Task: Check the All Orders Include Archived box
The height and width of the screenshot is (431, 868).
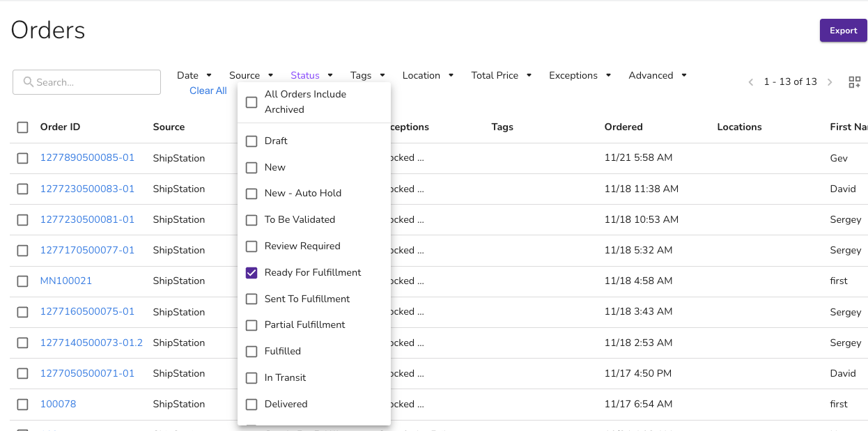Action: click(251, 102)
